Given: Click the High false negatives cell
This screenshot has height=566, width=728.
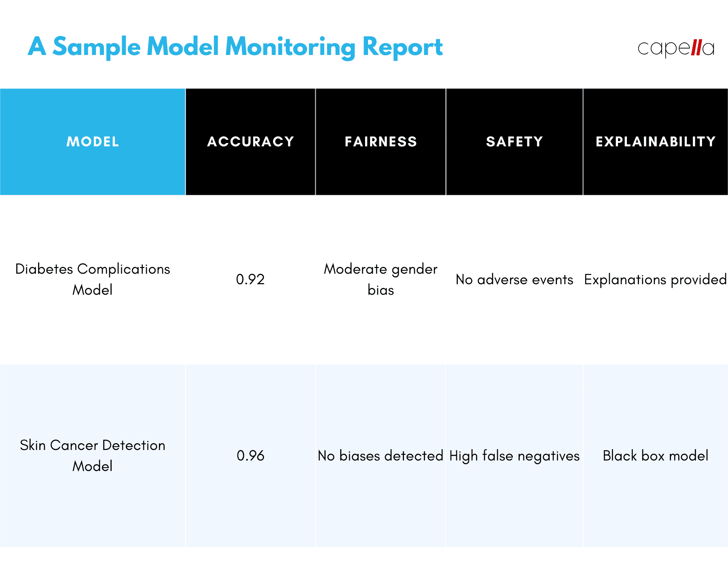Looking at the screenshot, I should [x=514, y=456].
